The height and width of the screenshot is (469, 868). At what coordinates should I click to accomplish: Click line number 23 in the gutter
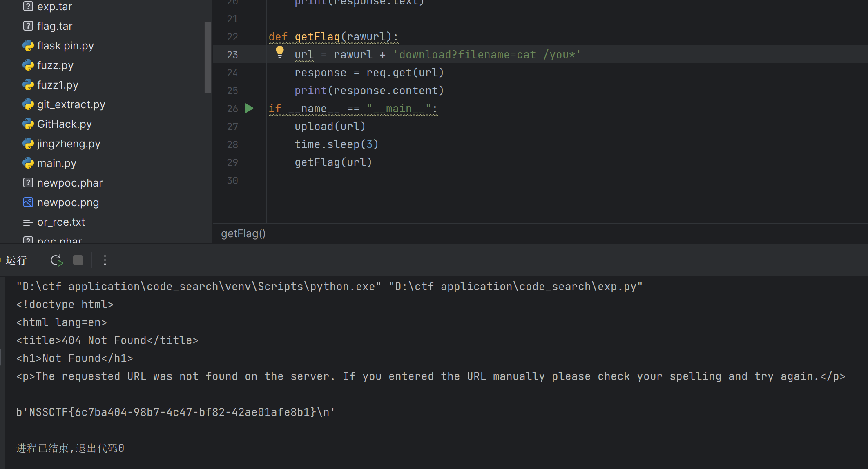click(232, 55)
